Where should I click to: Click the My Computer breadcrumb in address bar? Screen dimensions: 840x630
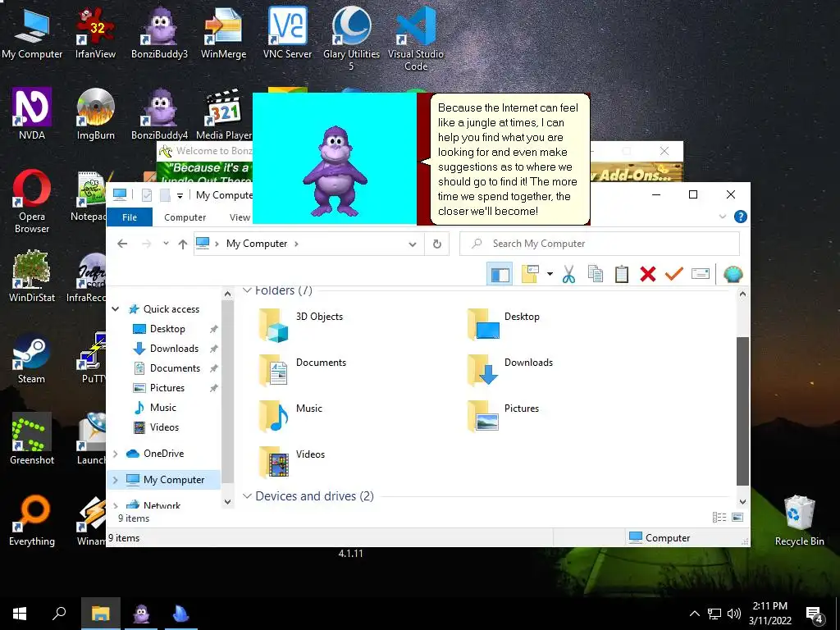pos(257,244)
